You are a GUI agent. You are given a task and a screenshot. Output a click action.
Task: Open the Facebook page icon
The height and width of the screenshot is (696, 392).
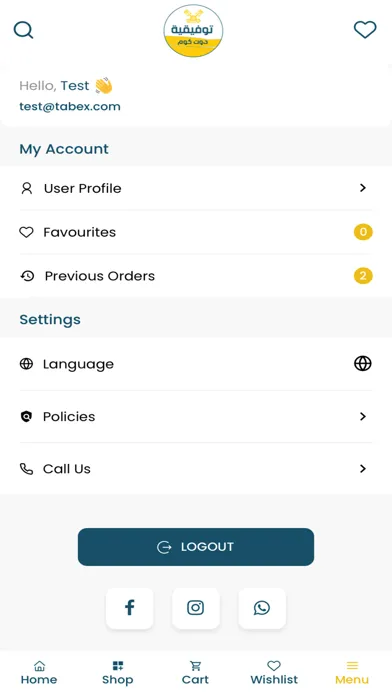pos(130,608)
